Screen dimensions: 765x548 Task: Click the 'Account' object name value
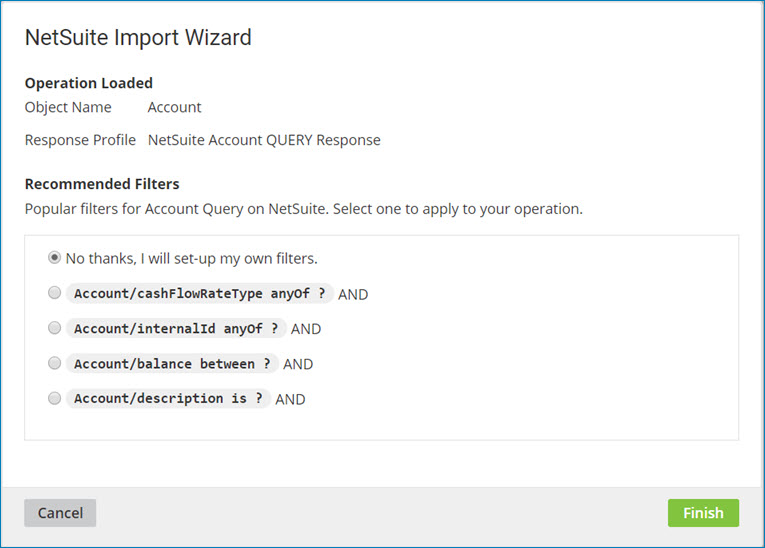click(175, 107)
